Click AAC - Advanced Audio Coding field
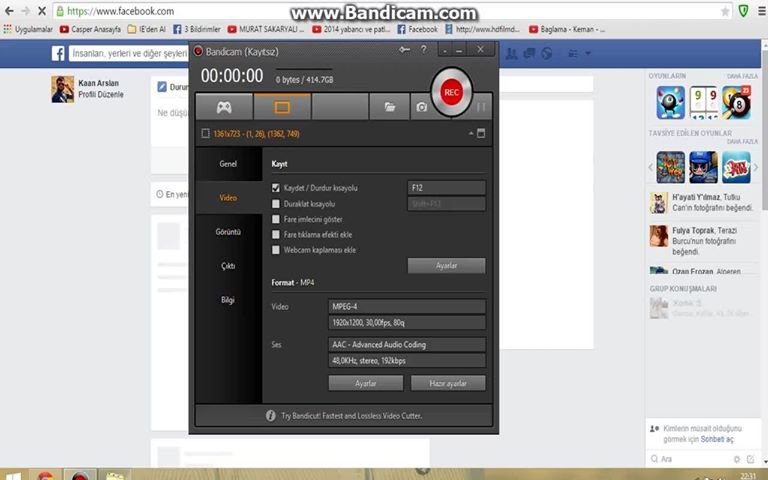 (x=407, y=344)
